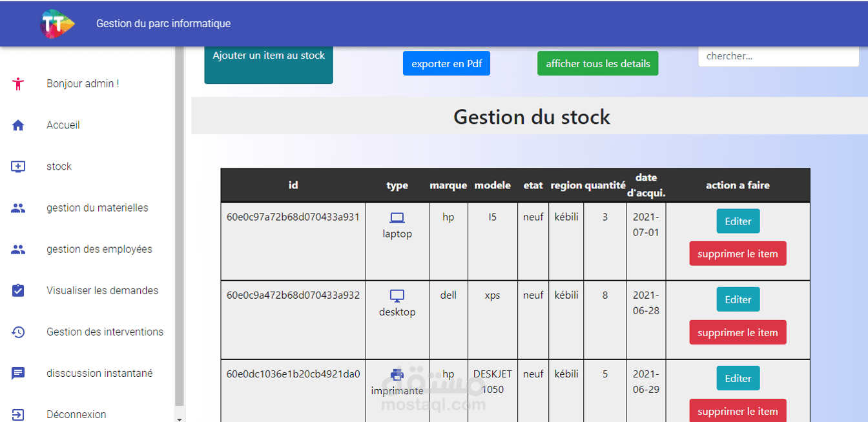The height and width of the screenshot is (422, 868).
Task: Click the history icon beside Gestion des interventions
Action: (18, 332)
